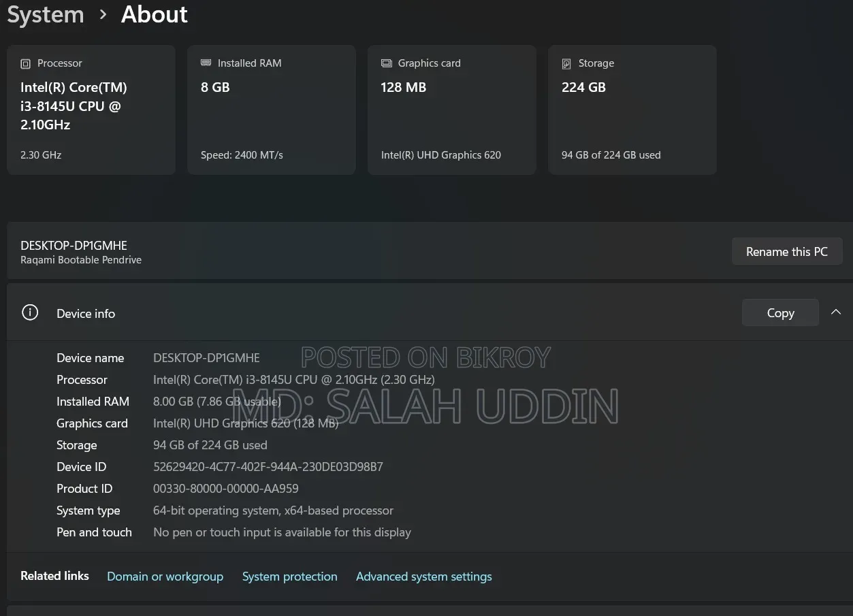Click the Device info circle icon
The image size is (853, 616).
[30, 312]
